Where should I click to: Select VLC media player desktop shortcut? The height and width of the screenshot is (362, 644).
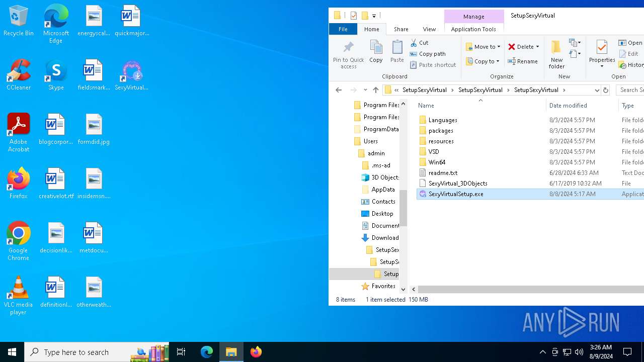click(19, 296)
